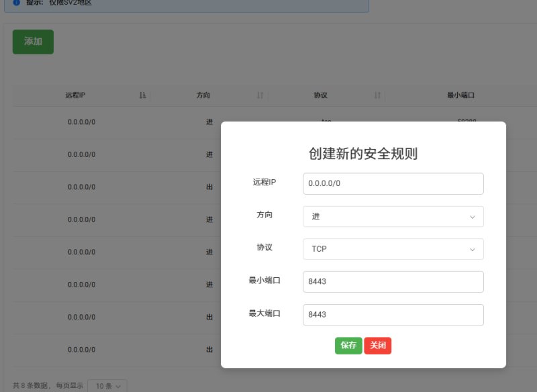537x392 pixels.
Task: Click the 最小端口 column header
Action: (460, 95)
